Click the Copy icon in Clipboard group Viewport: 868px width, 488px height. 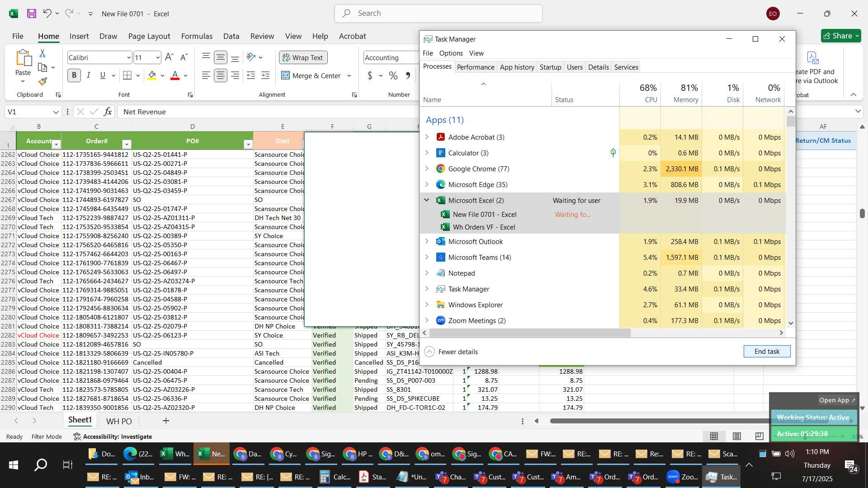(42, 67)
